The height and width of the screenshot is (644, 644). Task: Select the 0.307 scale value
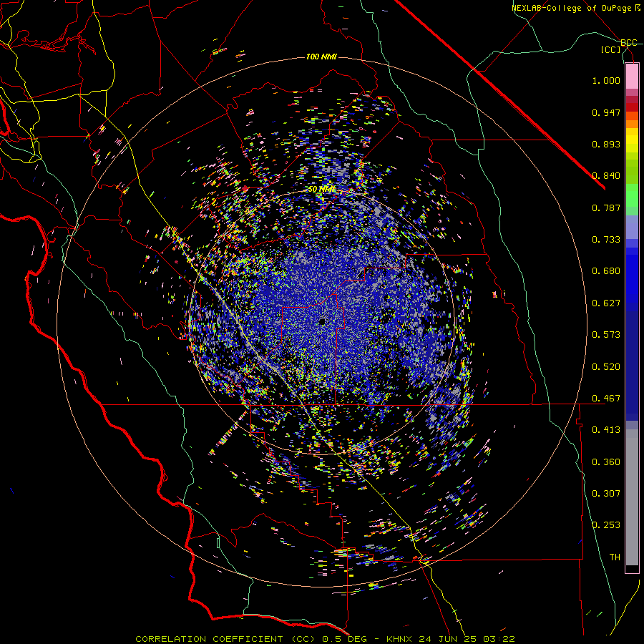tap(606, 494)
